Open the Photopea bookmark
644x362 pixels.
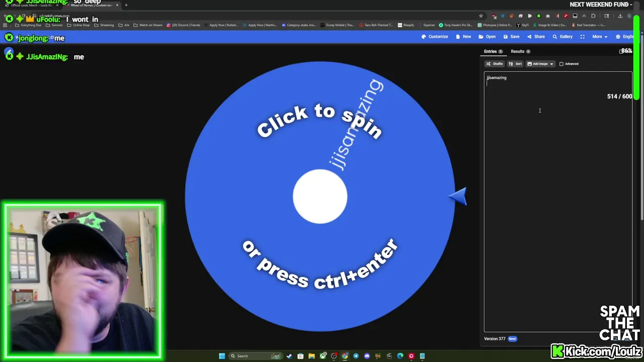click(495, 25)
